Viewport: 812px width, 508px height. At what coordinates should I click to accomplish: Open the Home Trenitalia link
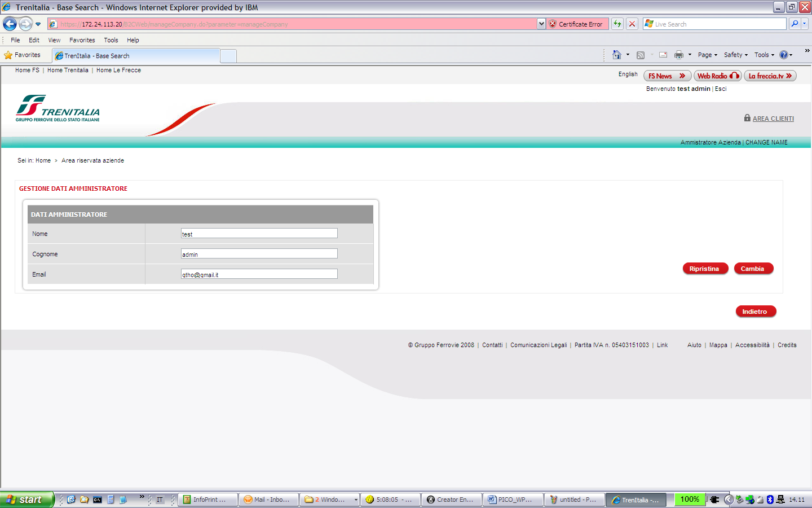68,70
